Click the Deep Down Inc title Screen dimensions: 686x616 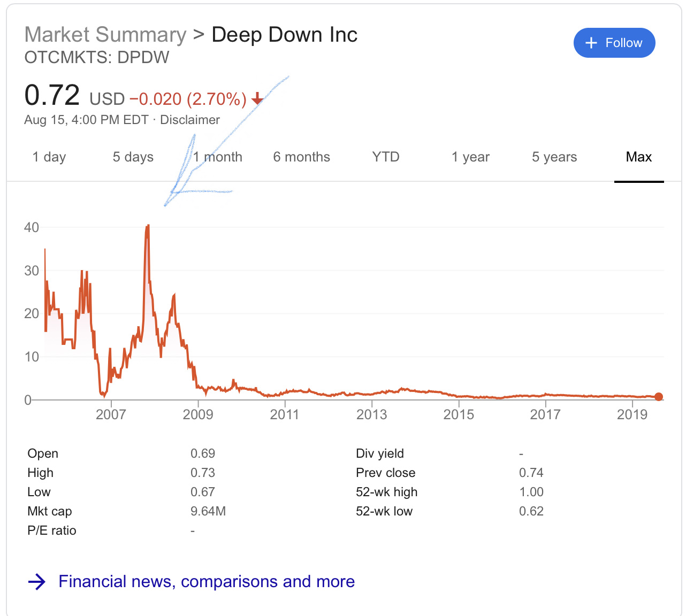coord(284,35)
